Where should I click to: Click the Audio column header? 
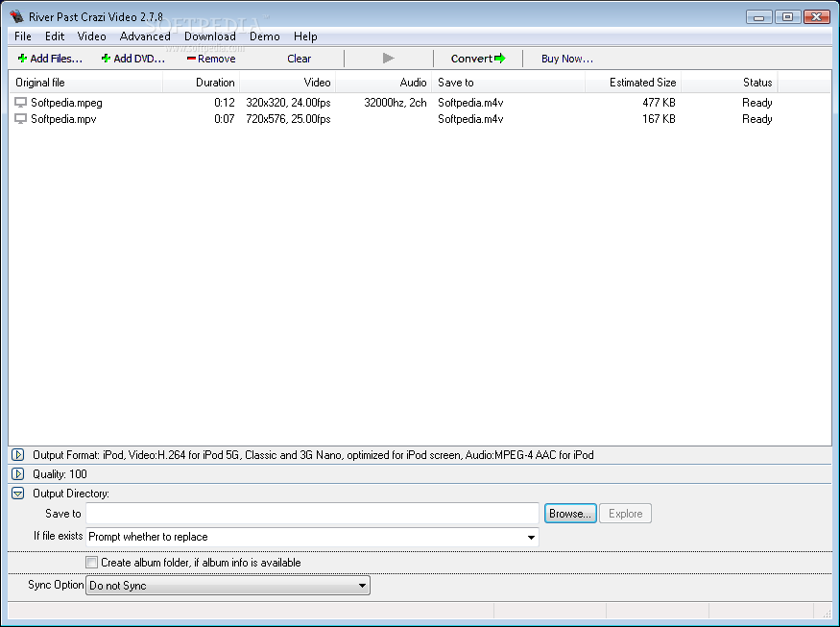(x=384, y=83)
